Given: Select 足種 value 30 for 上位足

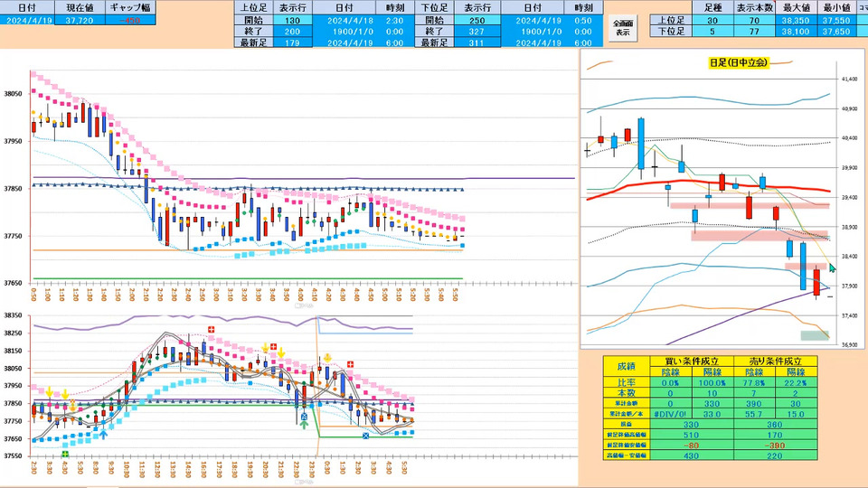Looking at the screenshot, I should [712, 21].
